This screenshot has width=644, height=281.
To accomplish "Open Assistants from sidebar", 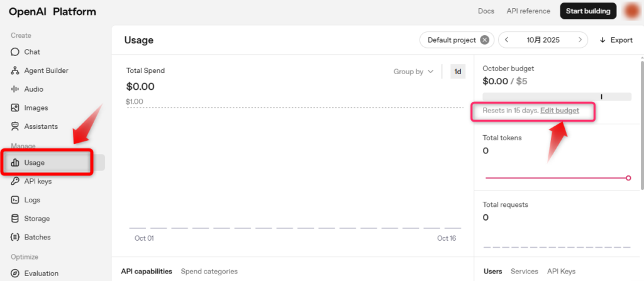I will (x=41, y=126).
